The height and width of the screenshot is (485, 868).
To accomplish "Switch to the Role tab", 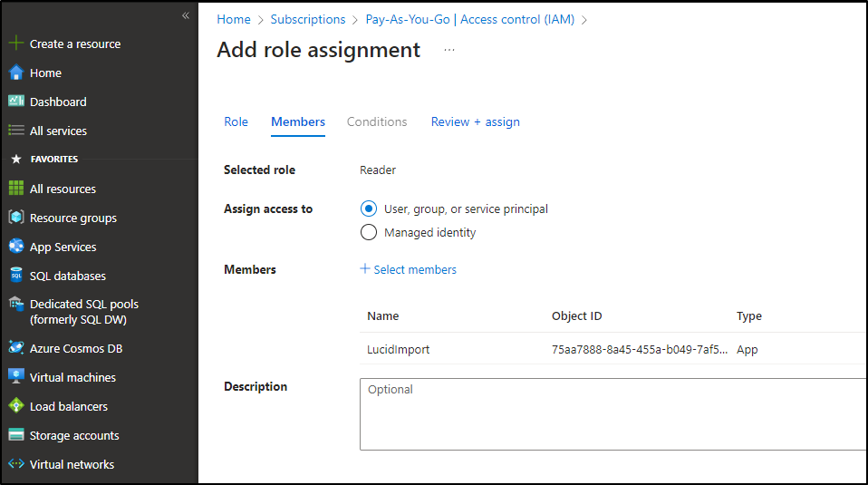I will coord(236,121).
